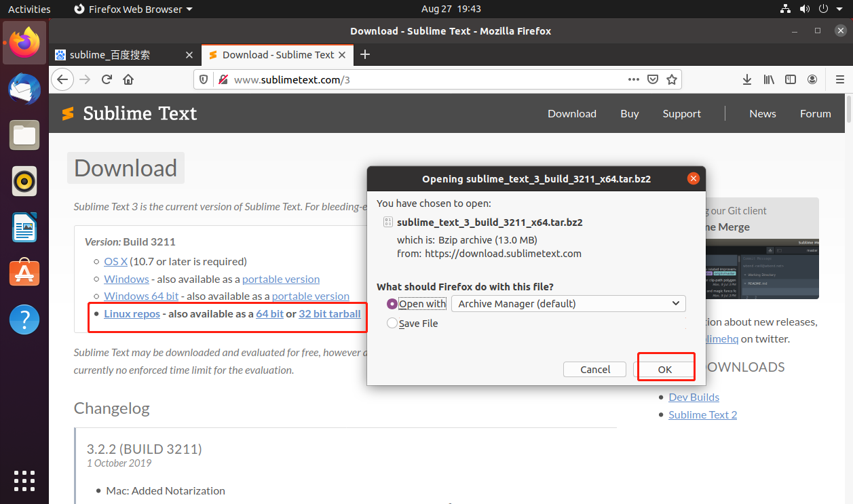Click the Changelog heading

pyautogui.click(x=111, y=408)
